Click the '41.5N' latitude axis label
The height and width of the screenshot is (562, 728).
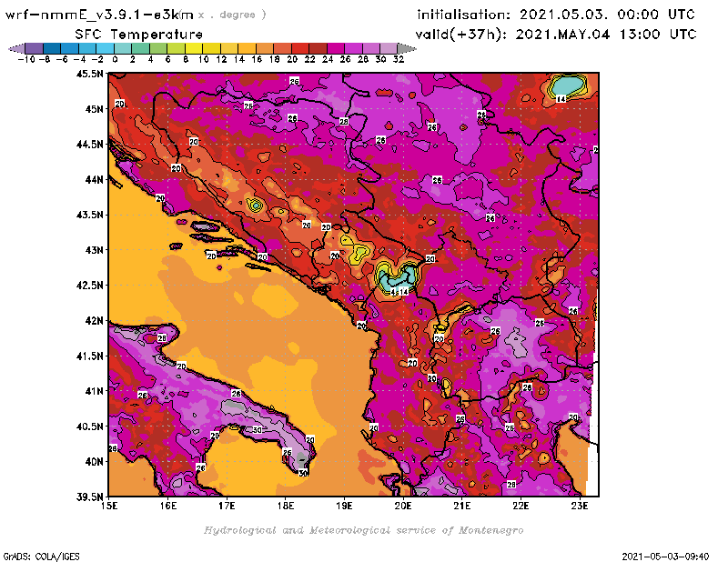[x=89, y=356]
